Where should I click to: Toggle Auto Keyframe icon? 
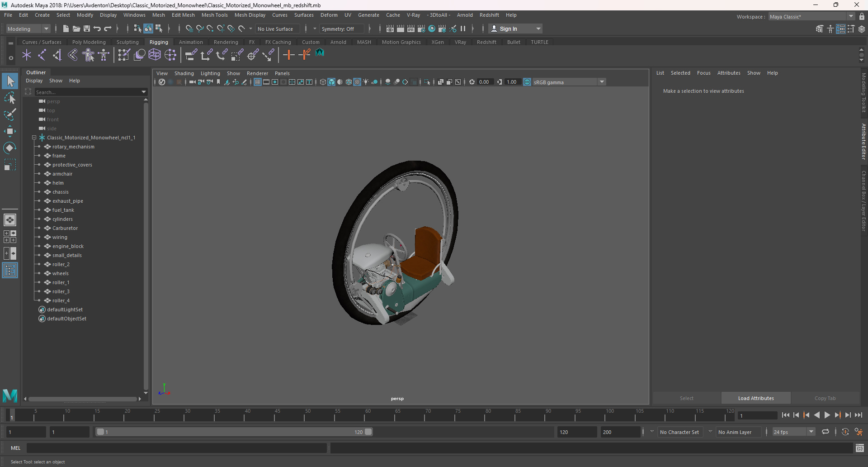[845, 432]
